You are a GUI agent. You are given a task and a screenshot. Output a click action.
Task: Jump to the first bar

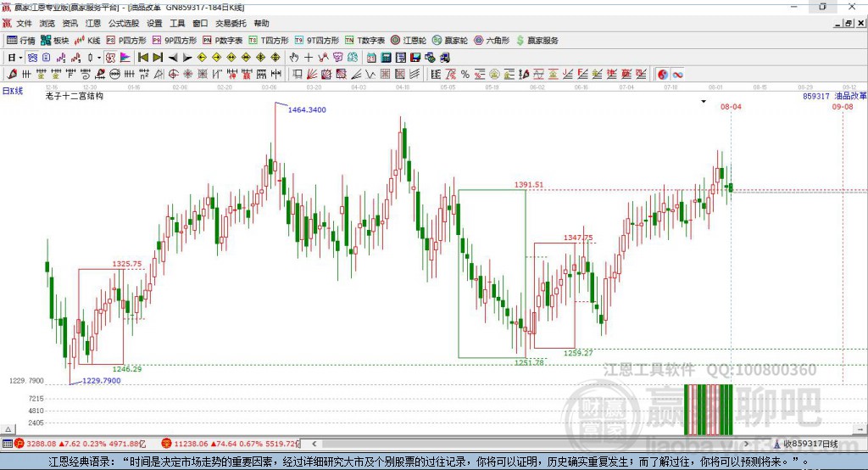tap(142, 58)
